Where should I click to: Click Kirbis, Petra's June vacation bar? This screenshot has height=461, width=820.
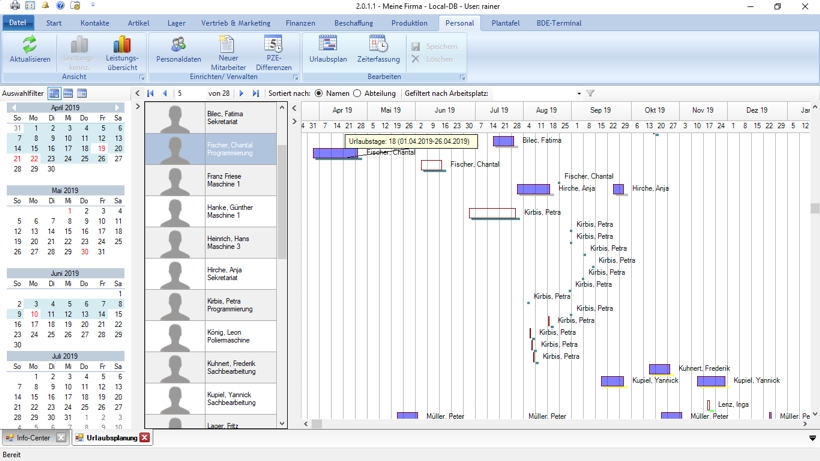pyautogui.click(x=492, y=213)
